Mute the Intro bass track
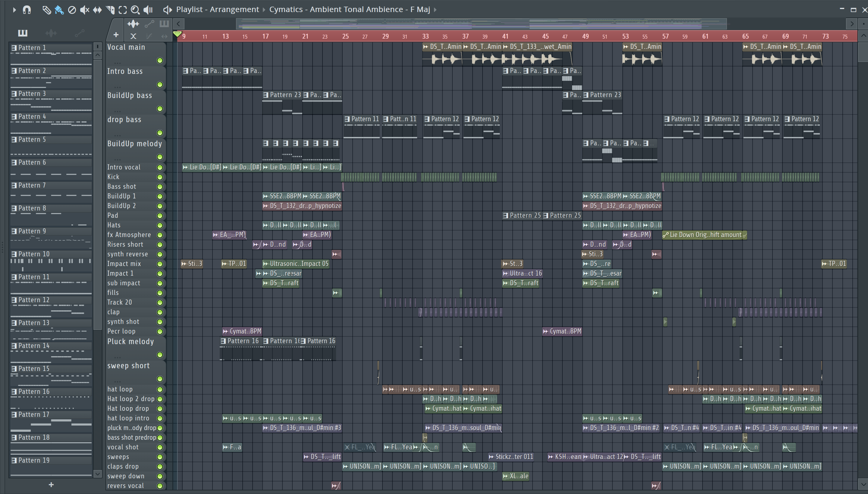Screen dimensions: 868x494 pos(160,84)
